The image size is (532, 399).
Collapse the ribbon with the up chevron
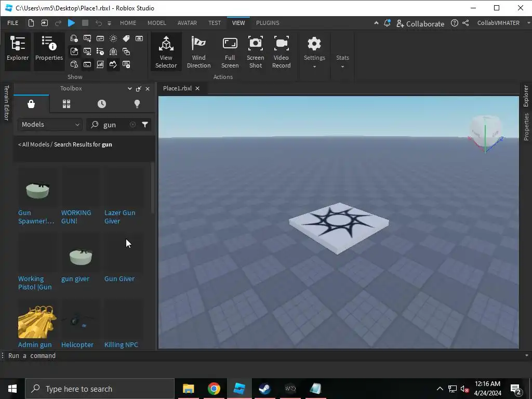pos(376,23)
